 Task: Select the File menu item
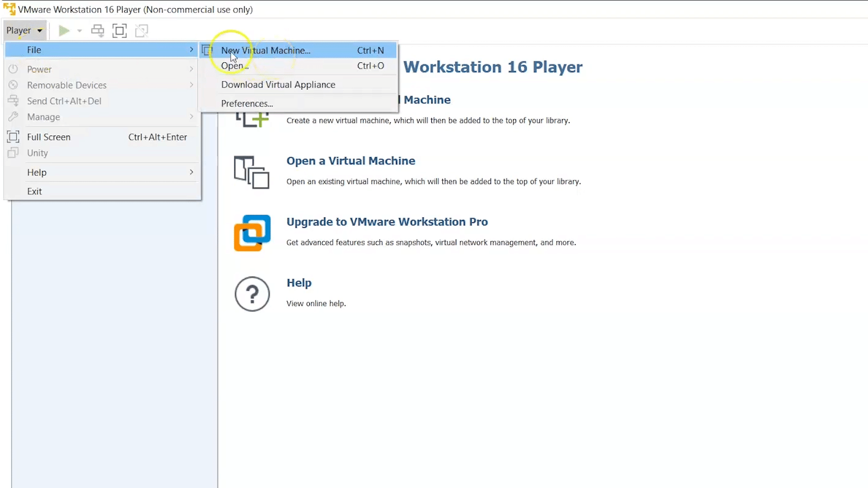pos(103,50)
